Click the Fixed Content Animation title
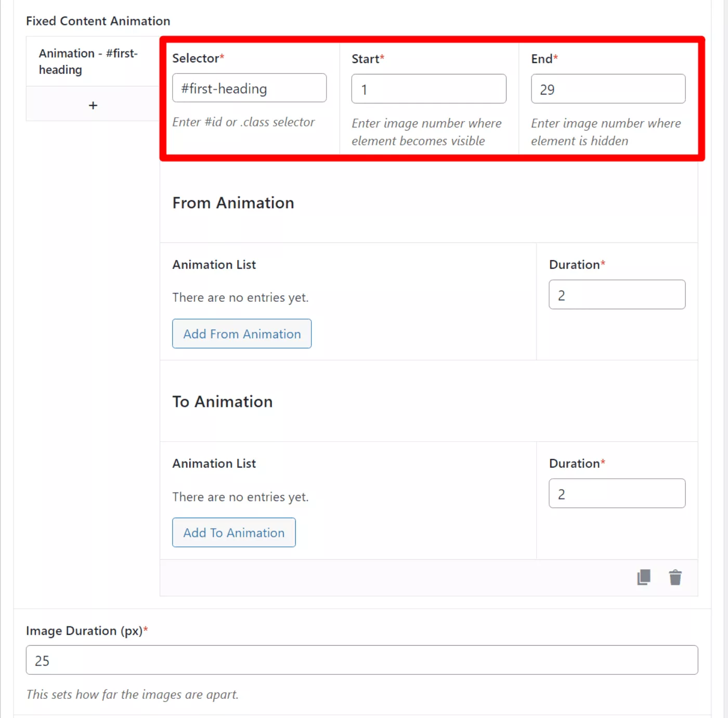 tap(98, 21)
